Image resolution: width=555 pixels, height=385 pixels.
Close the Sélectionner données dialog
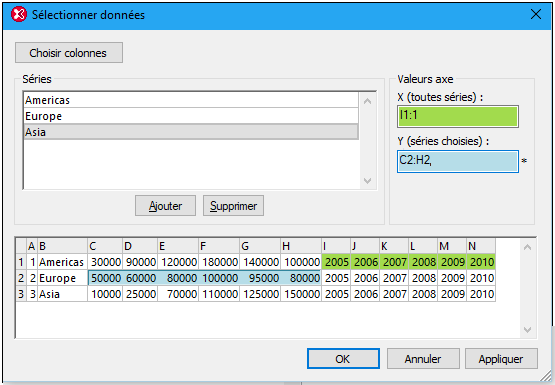coord(536,15)
